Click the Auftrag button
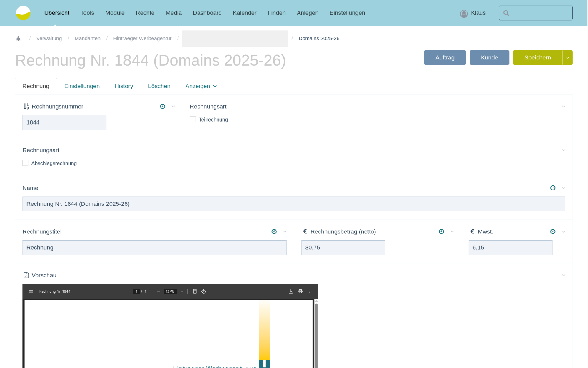The height and width of the screenshot is (368, 588). pyautogui.click(x=445, y=58)
